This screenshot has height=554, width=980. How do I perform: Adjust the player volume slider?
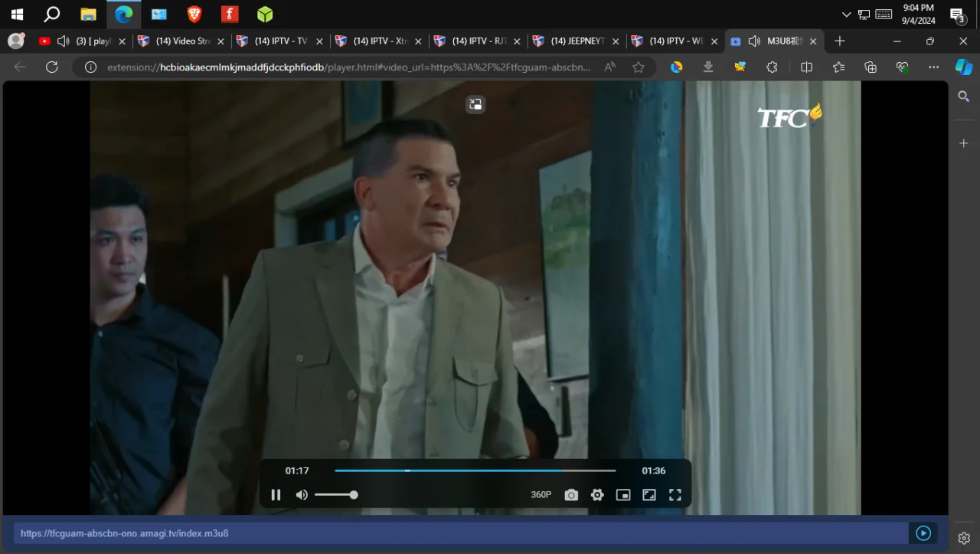click(x=336, y=495)
